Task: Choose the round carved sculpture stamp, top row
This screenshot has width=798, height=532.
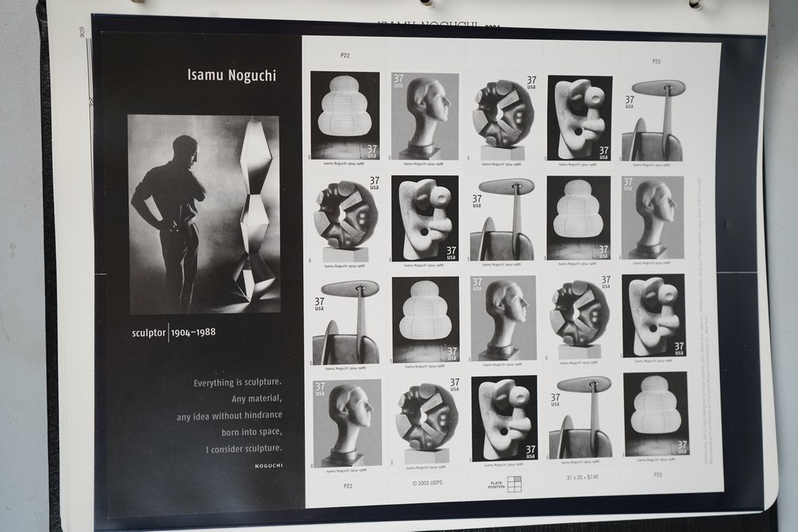Action: pos(503,116)
